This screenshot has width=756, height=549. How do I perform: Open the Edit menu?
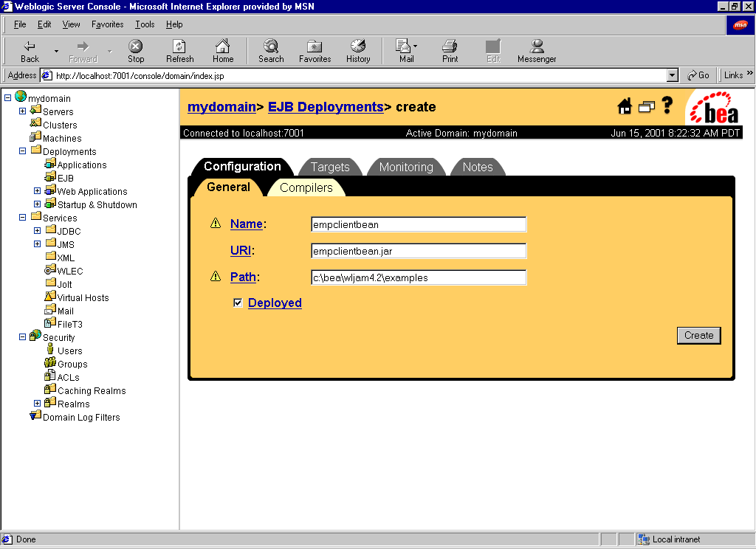click(44, 24)
